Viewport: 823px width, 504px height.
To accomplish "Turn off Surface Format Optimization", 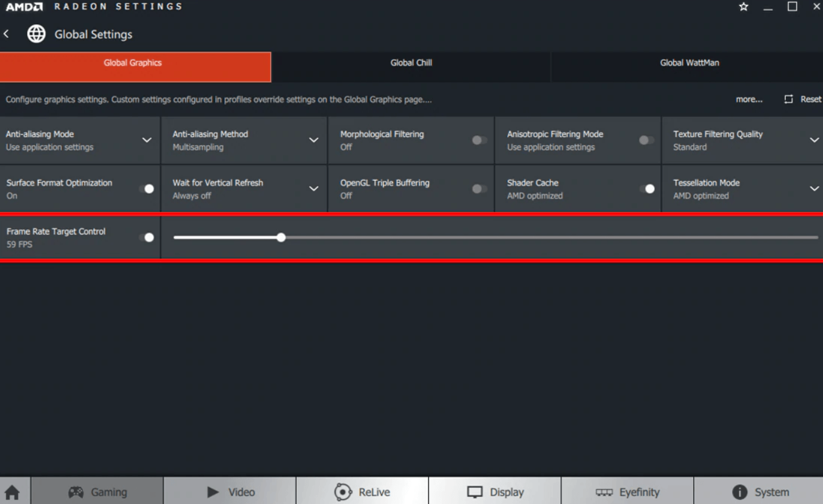I will point(146,189).
